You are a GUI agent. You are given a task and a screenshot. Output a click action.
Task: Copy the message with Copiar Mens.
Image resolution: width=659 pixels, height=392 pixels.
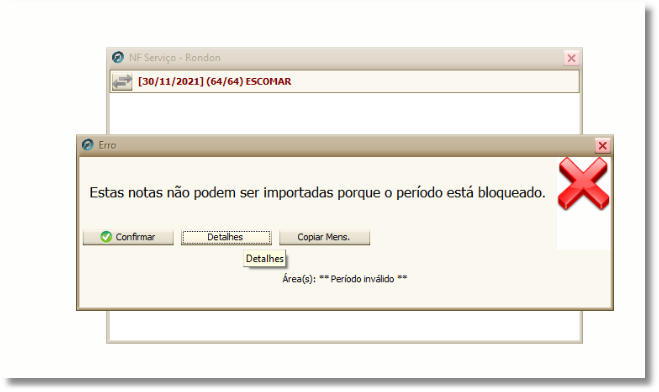point(324,237)
